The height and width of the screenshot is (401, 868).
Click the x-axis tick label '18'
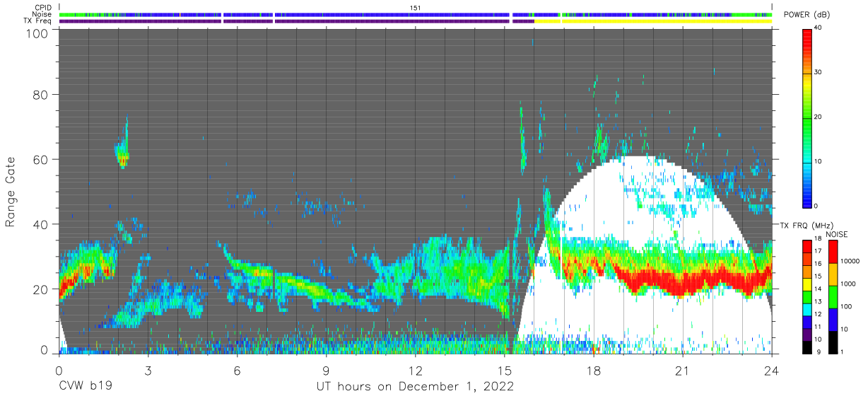pyautogui.click(x=594, y=369)
